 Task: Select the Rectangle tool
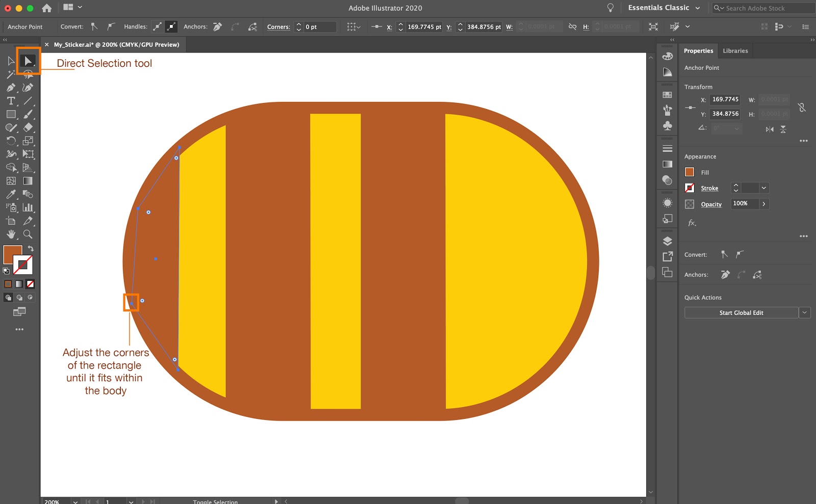(x=11, y=115)
